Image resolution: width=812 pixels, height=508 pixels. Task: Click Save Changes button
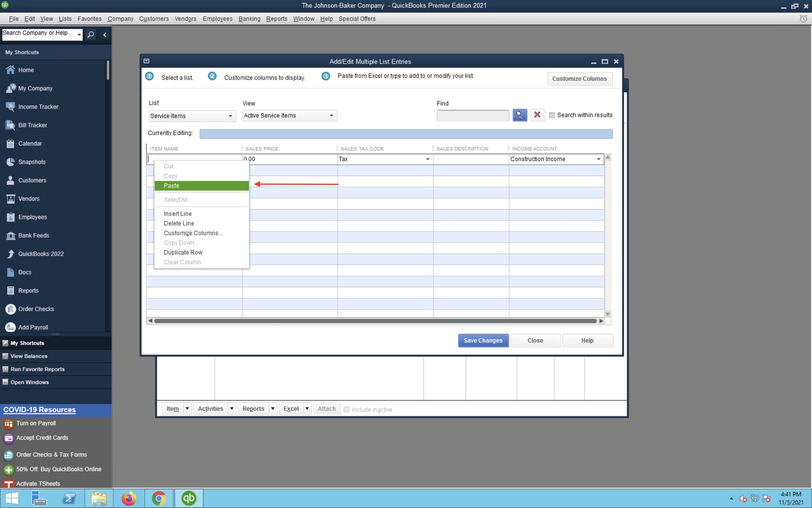click(x=483, y=340)
